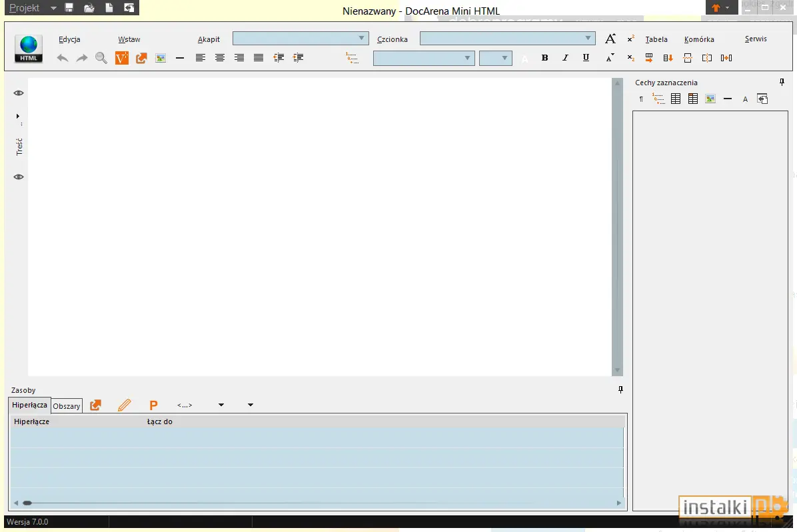Open the Akapit menu
Image resolution: width=797 pixels, height=532 pixels.
click(x=209, y=39)
